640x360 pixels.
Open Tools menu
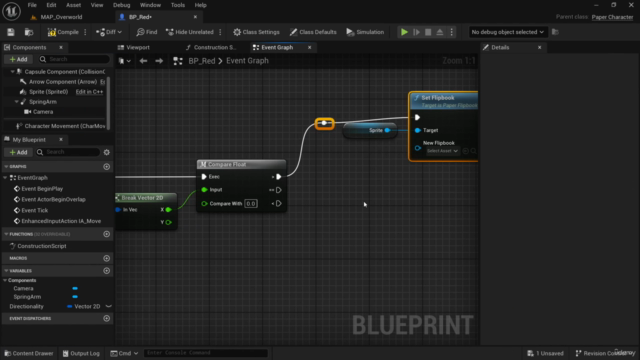coord(178,5)
